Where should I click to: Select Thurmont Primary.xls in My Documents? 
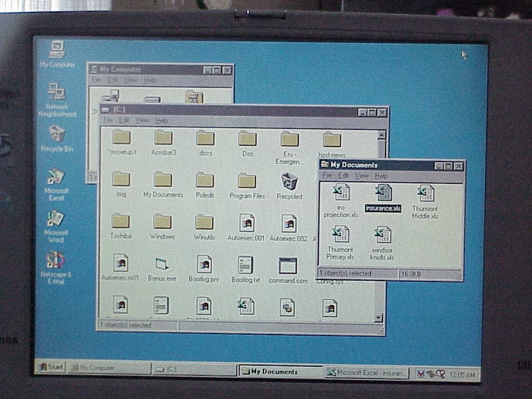tap(340, 243)
